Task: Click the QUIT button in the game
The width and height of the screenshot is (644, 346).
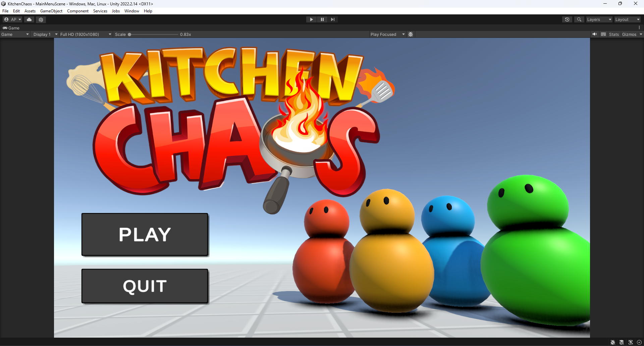Action: point(145,286)
